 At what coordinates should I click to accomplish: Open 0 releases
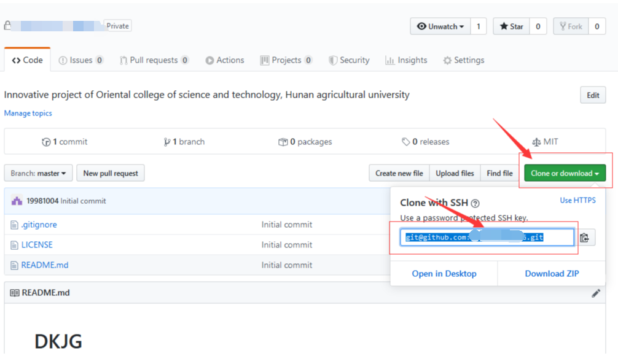(x=425, y=141)
